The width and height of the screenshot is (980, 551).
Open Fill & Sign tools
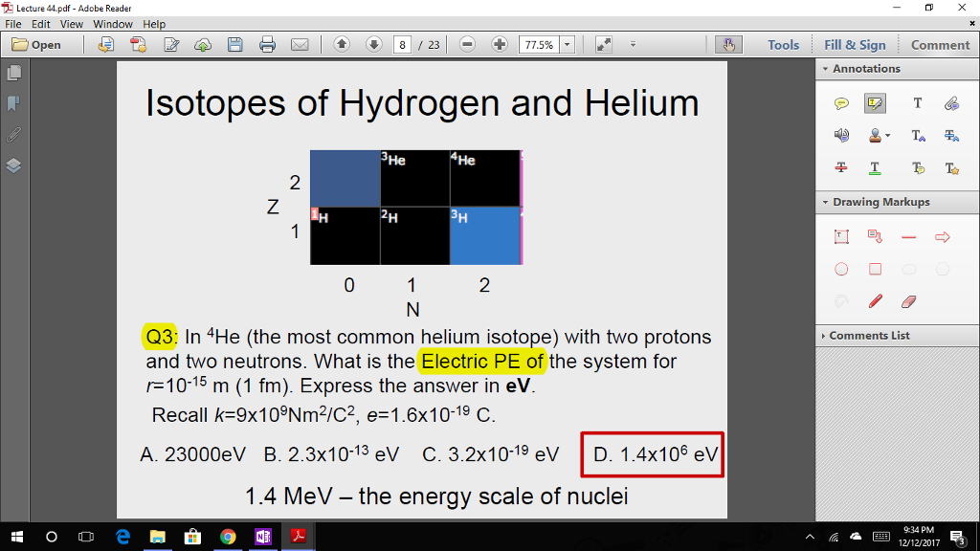(856, 44)
